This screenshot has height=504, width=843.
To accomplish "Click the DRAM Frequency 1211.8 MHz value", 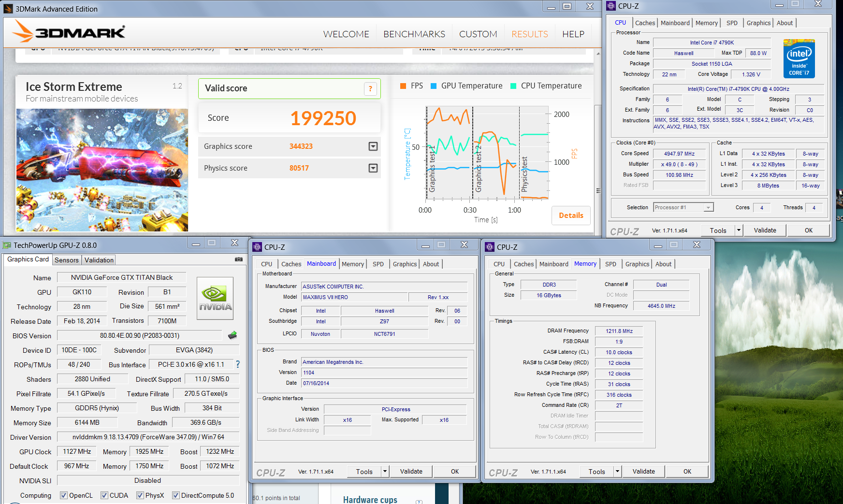I will [619, 331].
